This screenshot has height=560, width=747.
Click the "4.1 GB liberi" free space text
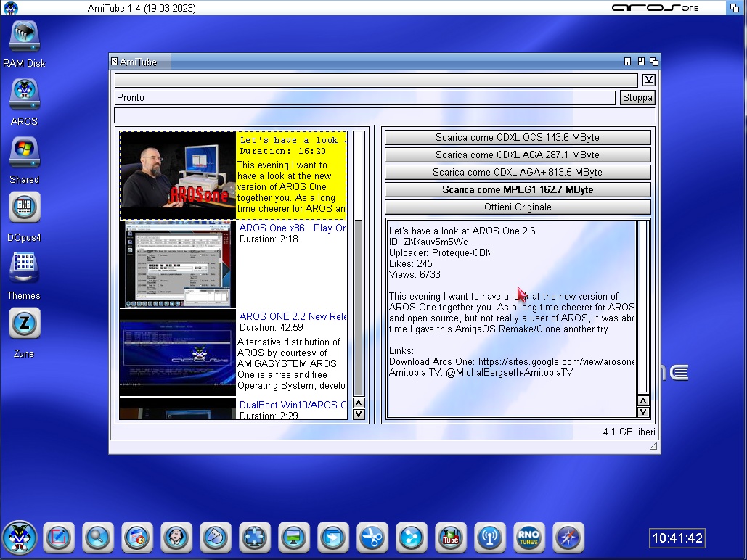[629, 432]
